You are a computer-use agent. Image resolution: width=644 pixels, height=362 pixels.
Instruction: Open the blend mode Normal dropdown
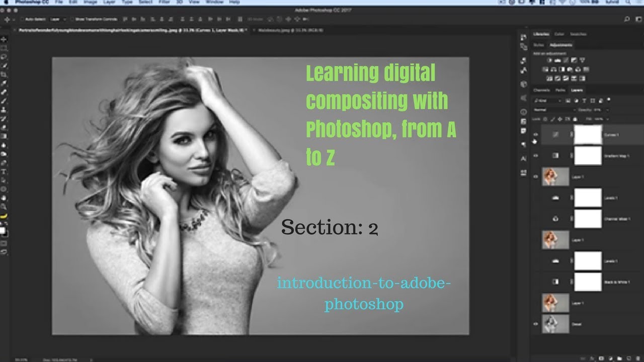(x=553, y=110)
